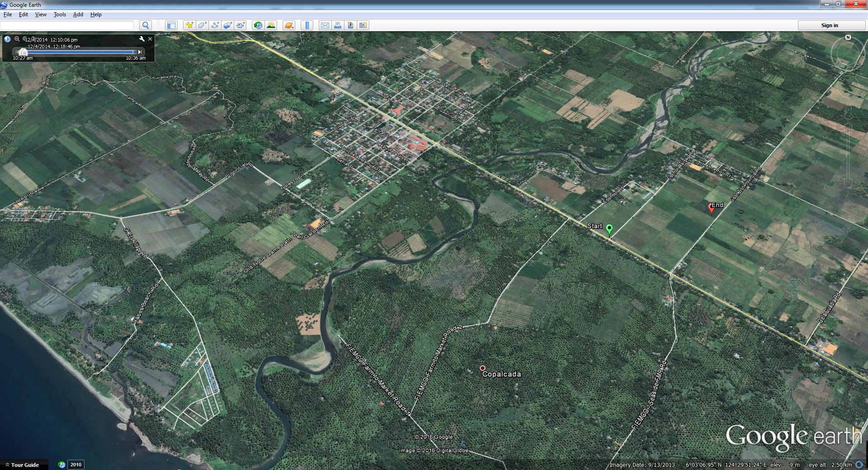This screenshot has height=470, width=868.
Task: Select the red End placemark
Action: tap(711, 208)
